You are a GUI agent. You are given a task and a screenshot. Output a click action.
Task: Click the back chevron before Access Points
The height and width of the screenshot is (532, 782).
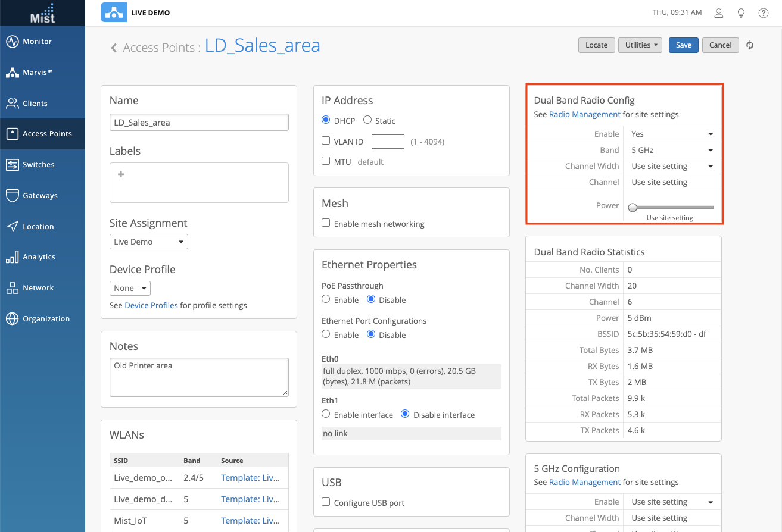tap(114, 48)
